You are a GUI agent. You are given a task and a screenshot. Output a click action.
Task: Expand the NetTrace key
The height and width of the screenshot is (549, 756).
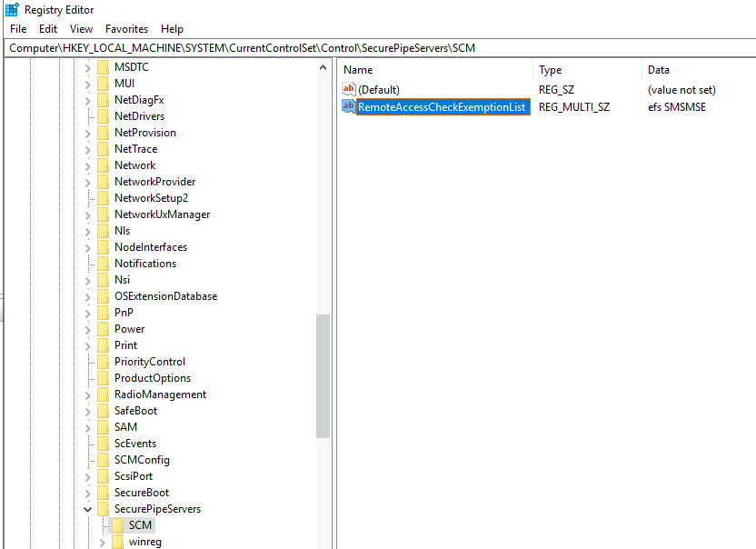coord(88,150)
